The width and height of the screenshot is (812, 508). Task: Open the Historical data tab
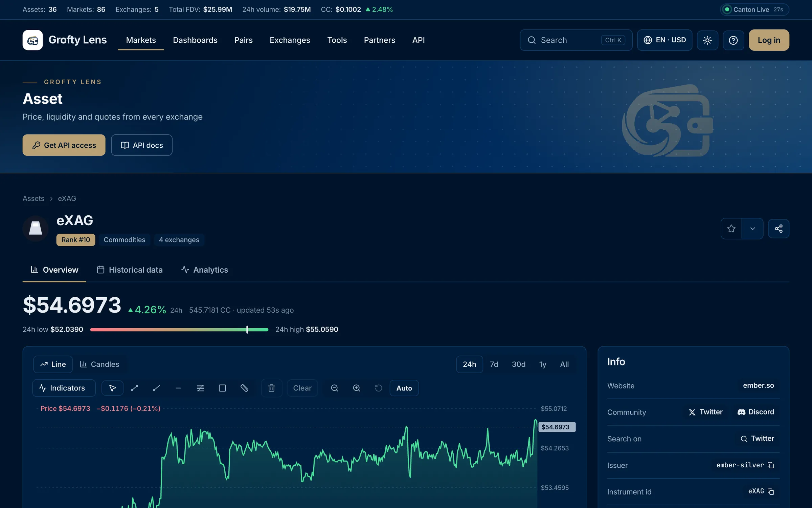tap(130, 270)
